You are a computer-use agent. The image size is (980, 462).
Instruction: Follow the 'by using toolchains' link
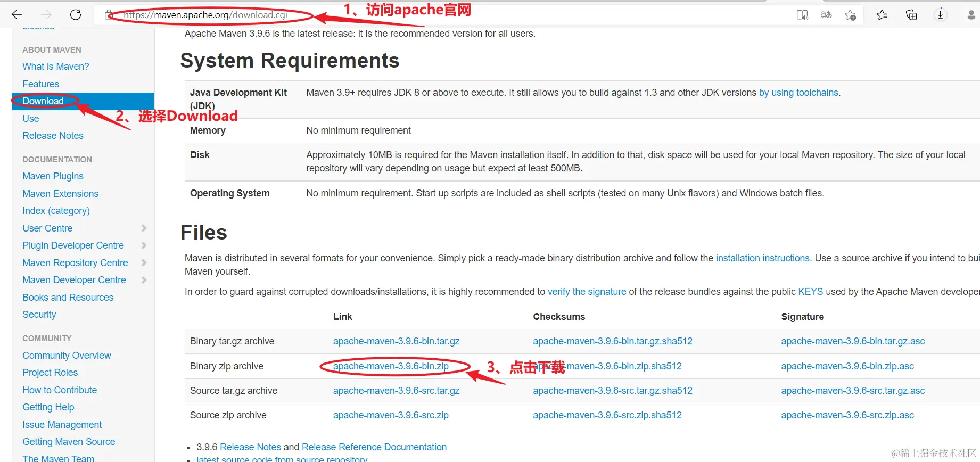pos(798,93)
